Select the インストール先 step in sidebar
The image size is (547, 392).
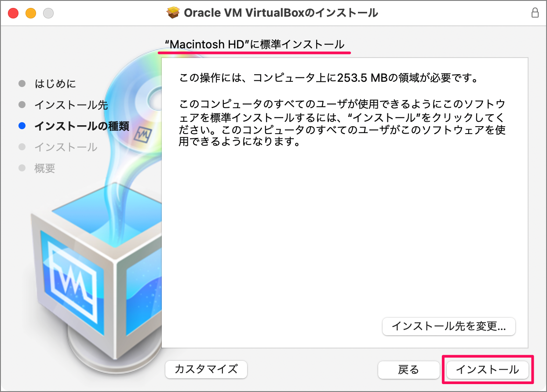click(71, 105)
